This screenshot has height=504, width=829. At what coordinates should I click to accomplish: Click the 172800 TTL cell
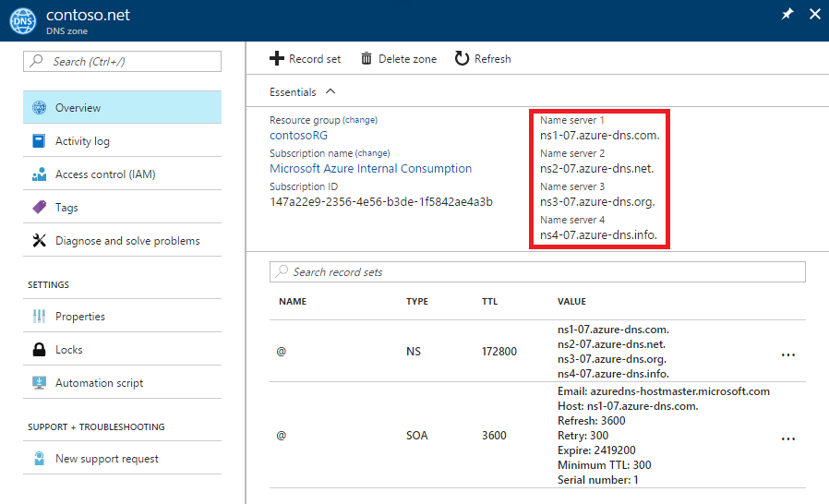pos(499,352)
